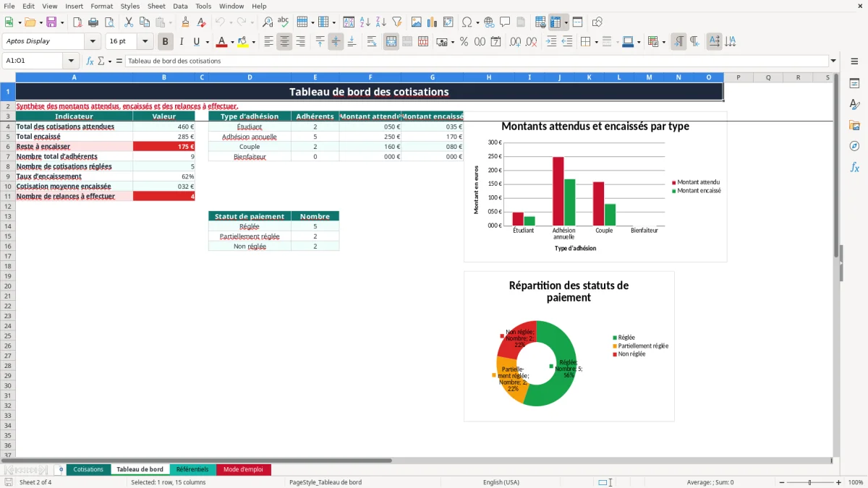Copy selection using the Copy icon
This screenshot has height=488, width=868.
coord(144,22)
